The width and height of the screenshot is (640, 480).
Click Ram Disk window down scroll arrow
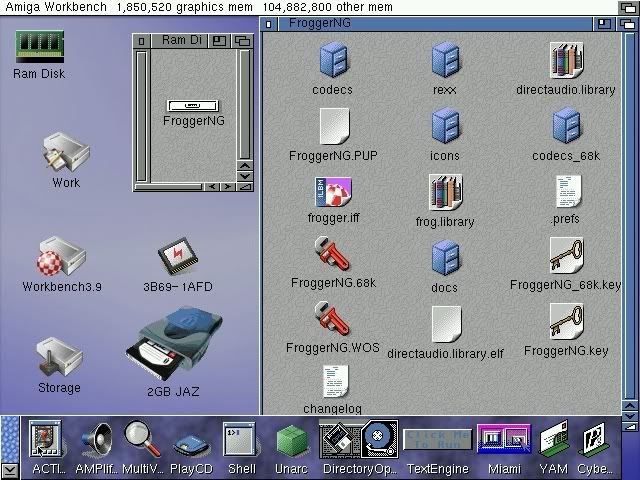coord(243,175)
